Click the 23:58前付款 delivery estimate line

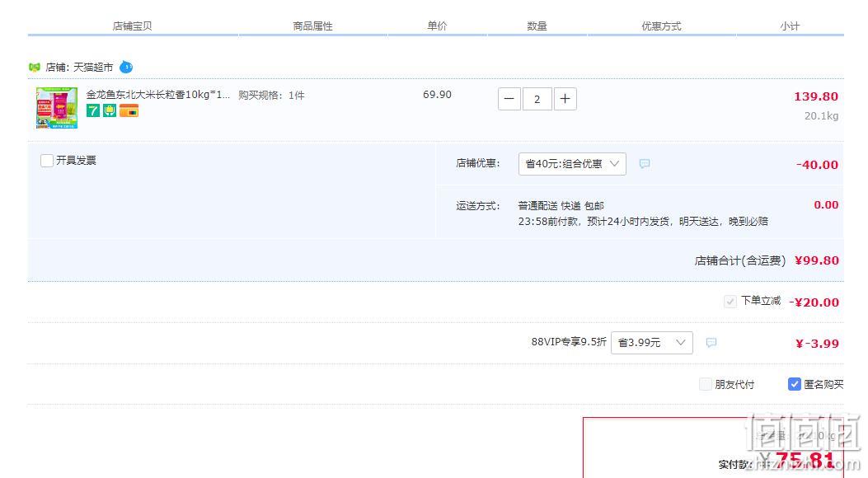[643, 222]
